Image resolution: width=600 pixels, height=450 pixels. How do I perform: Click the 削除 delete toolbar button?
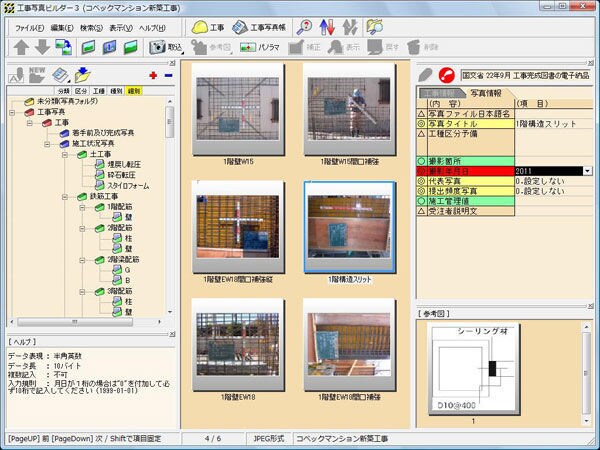[422, 47]
